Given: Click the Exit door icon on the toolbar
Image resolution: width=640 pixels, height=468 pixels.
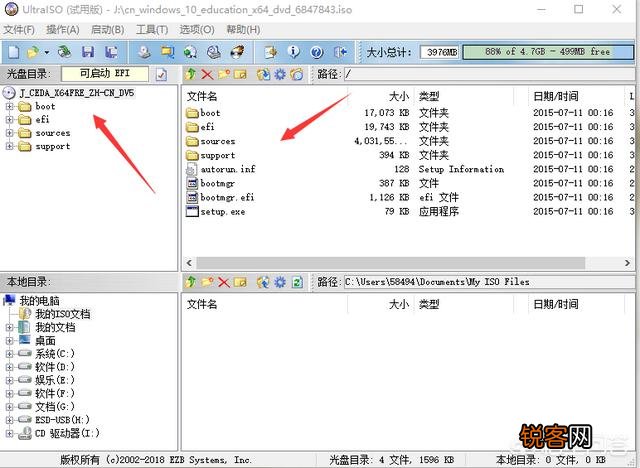Looking at the screenshot, I should point(340,52).
